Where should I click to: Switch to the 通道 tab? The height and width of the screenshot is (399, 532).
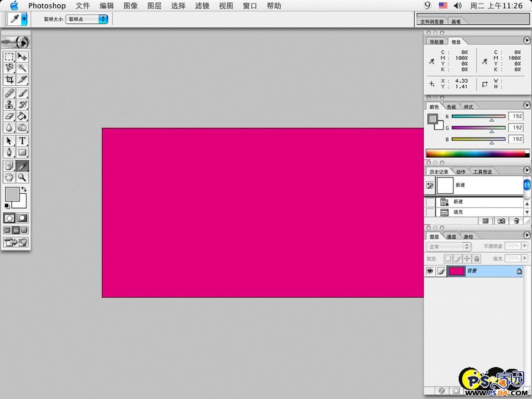coord(451,236)
